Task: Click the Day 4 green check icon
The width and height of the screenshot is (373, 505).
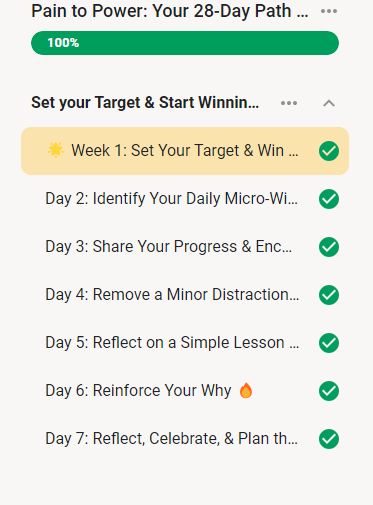Action: (329, 295)
